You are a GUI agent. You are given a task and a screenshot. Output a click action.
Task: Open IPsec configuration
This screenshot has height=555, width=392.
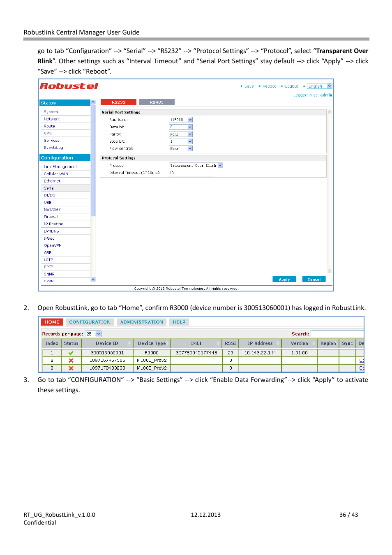pos(49,238)
